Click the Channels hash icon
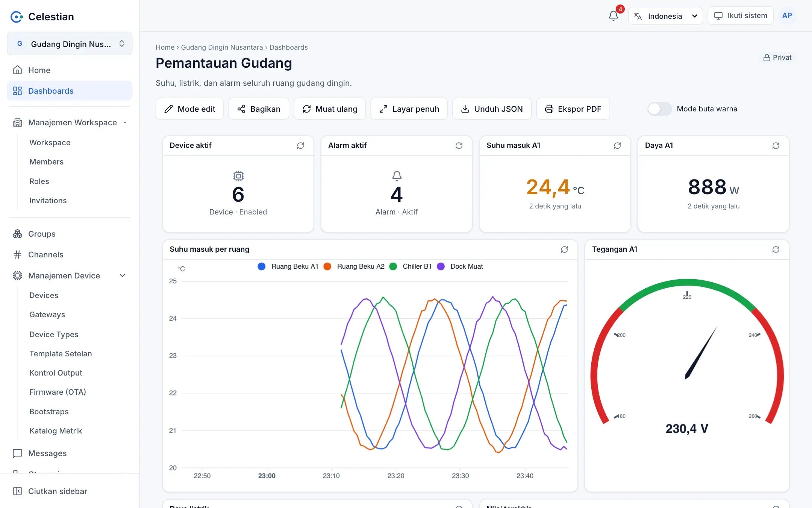The image size is (812, 508). coord(17,255)
